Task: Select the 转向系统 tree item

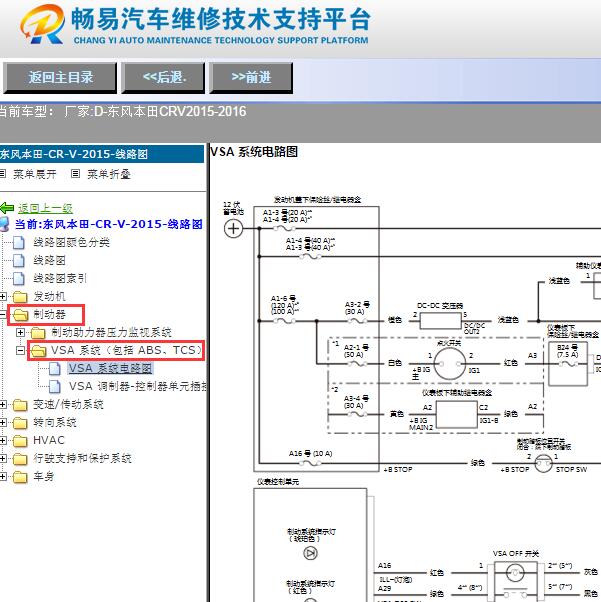Action: click(x=55, y=422)
